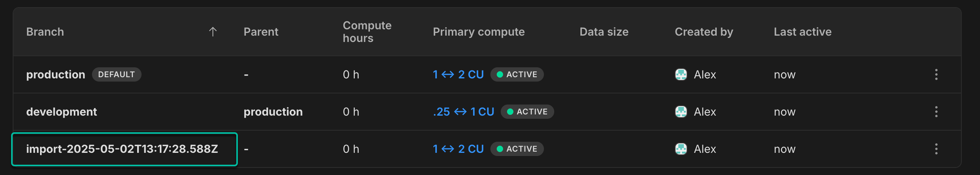Open production's 1 ↔ 2 CU compute link
Screen dimensions: 980x175
(x=458, y=74)
